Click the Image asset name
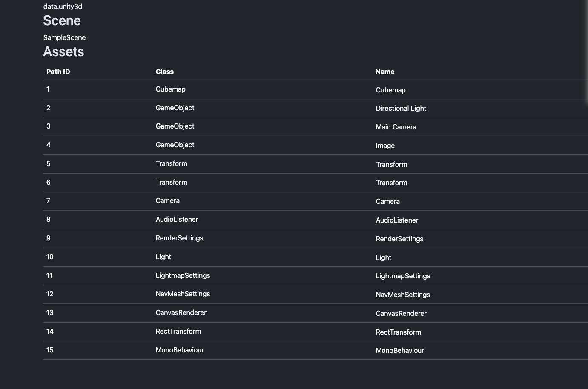 click(385, 146)
